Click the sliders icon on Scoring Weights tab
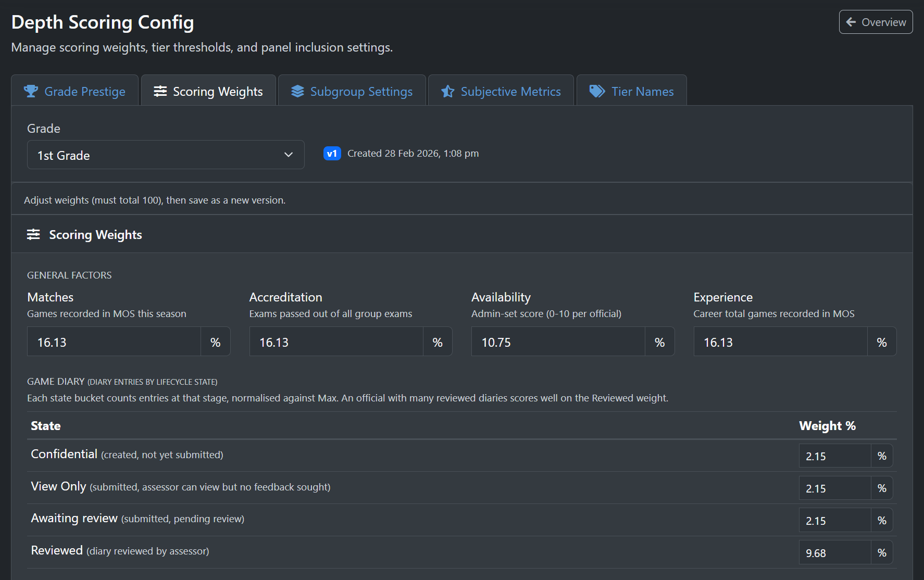 tap(159, 91)
